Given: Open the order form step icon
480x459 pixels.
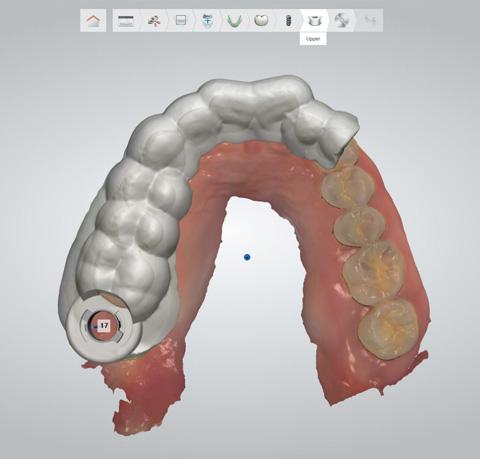Looking at the screenshot, I should pos(126,21).
